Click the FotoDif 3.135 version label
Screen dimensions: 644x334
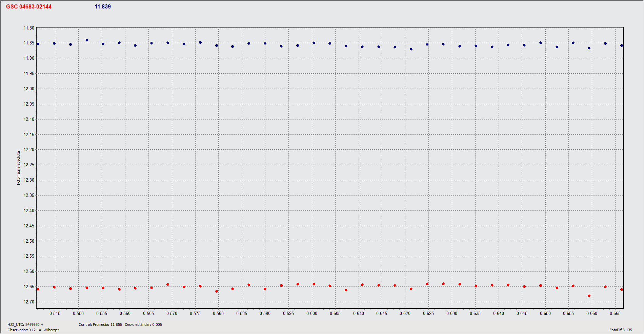click(621, 330)
